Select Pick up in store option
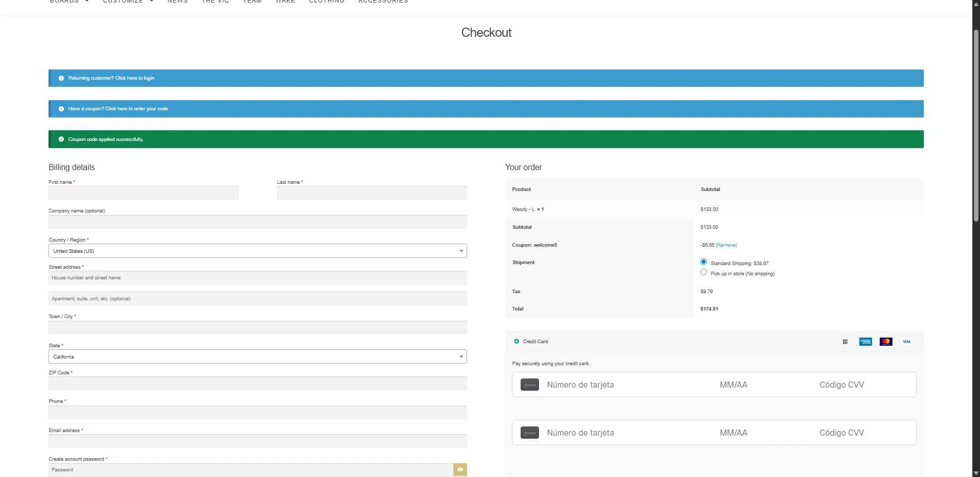Viewport: 980px width, 477px height. click(703, 272)
